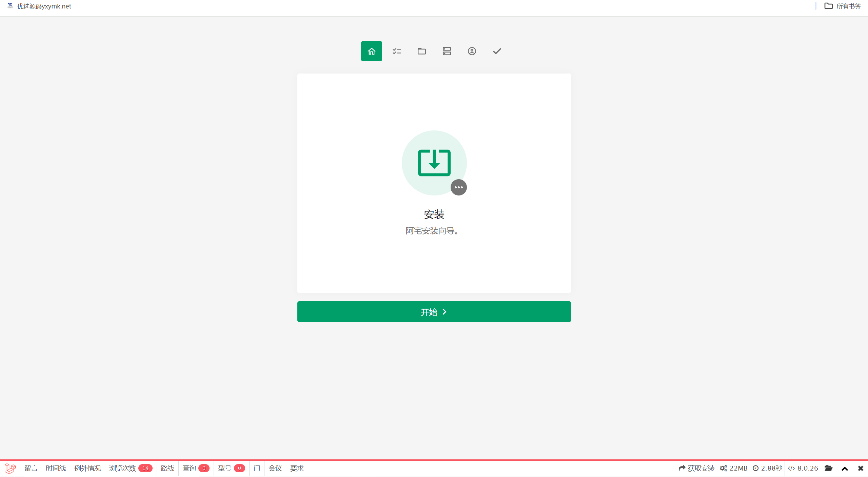Switch to the 会议 tab
The image size is (868, 477).
275,468
